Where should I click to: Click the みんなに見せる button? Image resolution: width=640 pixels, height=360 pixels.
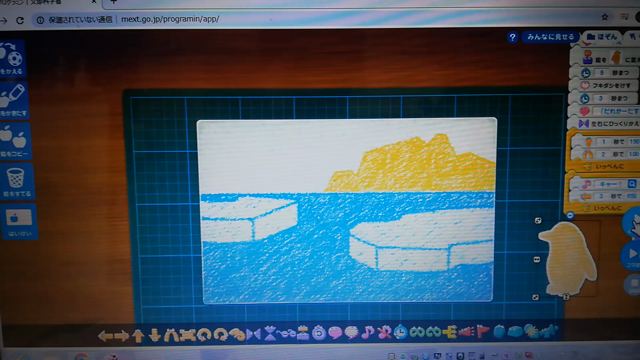[x=550, y=37]
